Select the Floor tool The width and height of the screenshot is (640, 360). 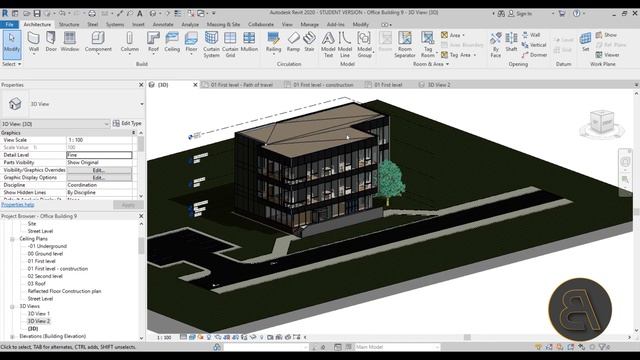click(x=191, y=42)
